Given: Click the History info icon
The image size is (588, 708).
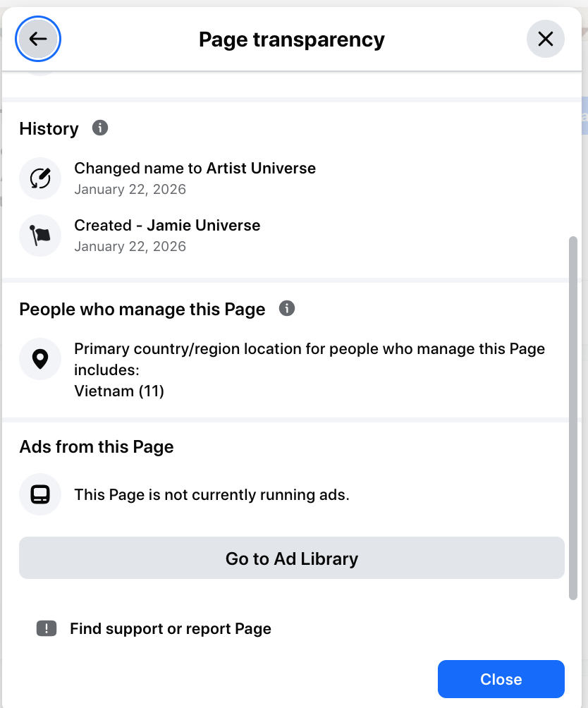Looking at the screenshot, I should click(x=100, y=128).
